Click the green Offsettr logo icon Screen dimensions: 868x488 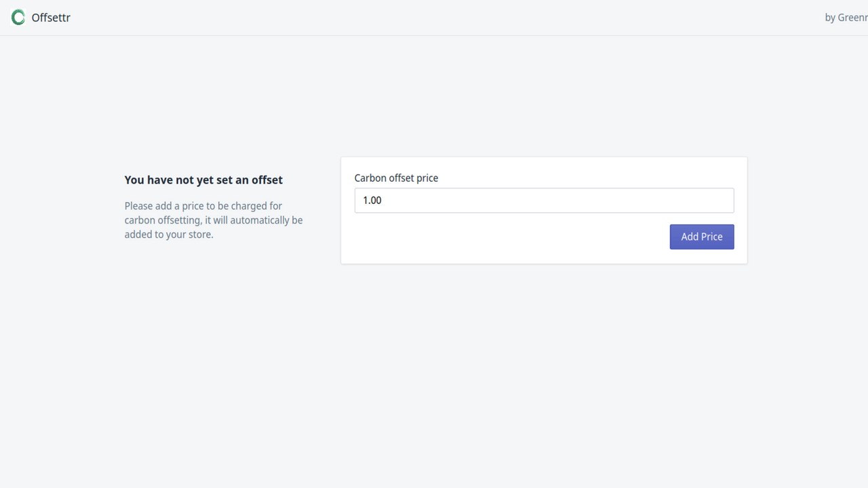coord(18,18)
